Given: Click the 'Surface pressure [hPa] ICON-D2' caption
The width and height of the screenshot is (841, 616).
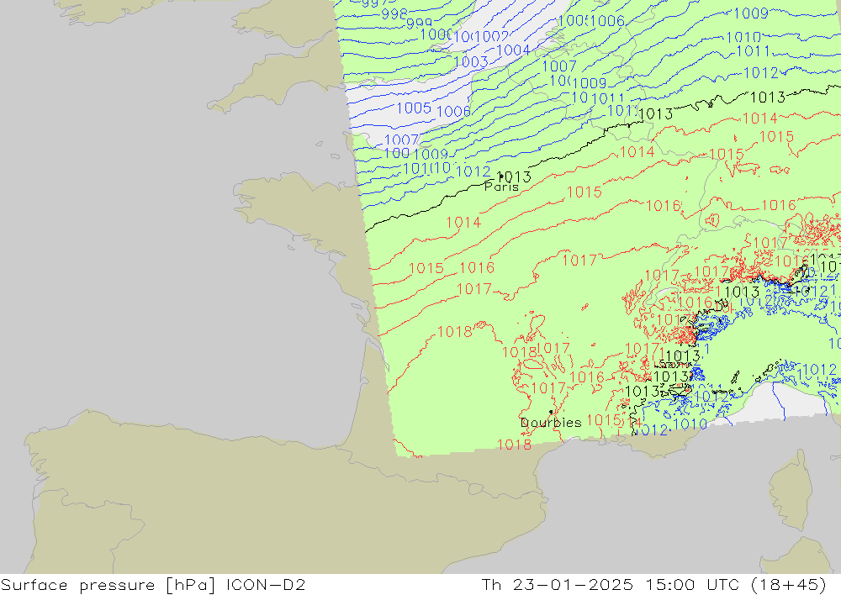Looking at the screenshot, I should pos(153,585).
